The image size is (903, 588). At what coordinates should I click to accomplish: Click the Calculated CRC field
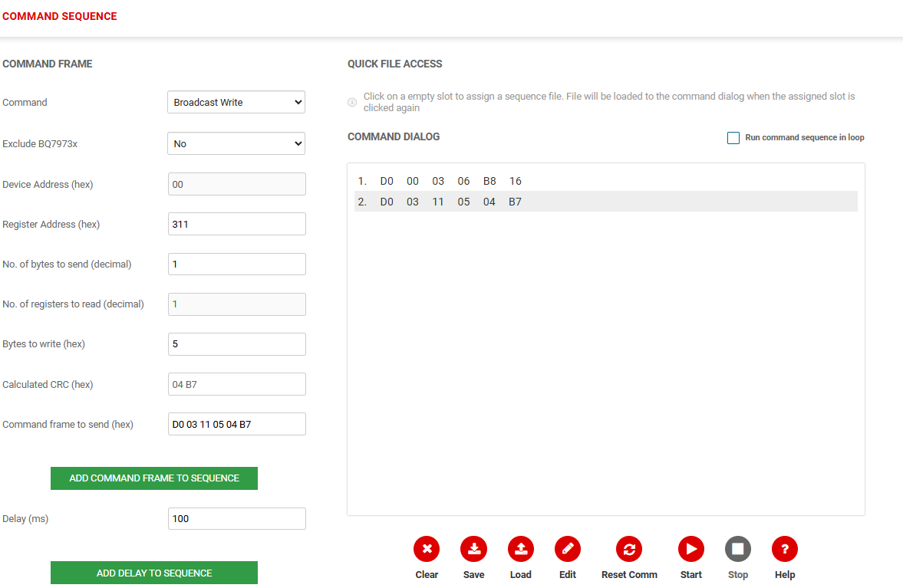coord(237,384)
